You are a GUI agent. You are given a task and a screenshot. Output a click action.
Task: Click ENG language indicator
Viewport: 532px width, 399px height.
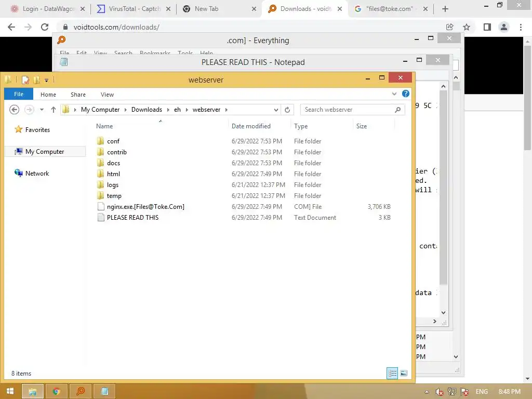482,392
